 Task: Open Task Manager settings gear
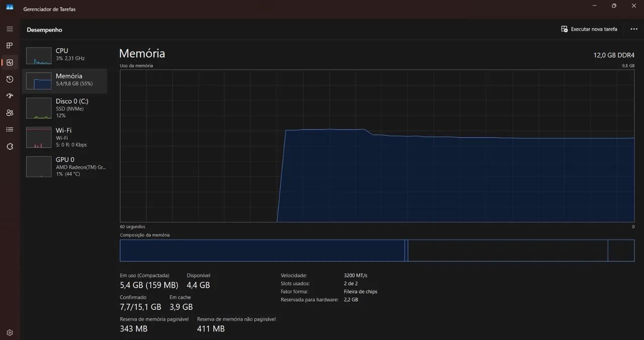click(10, 332)
